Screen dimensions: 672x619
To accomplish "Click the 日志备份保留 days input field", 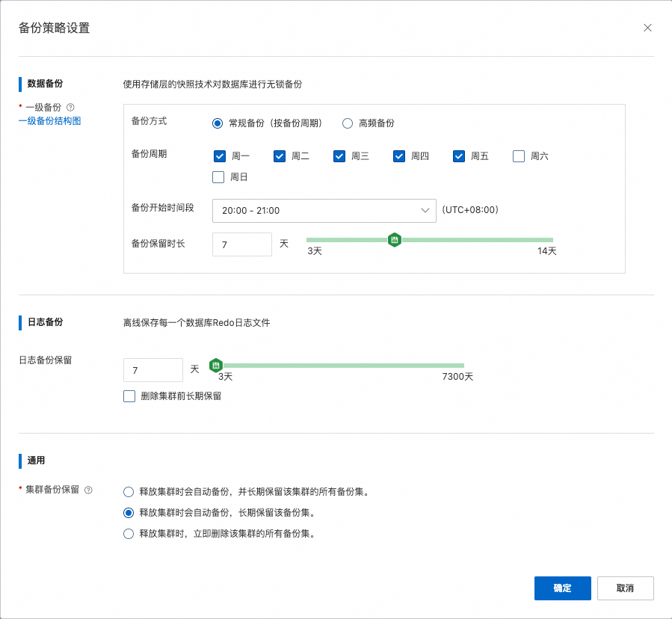I will (x=153, y=370).
